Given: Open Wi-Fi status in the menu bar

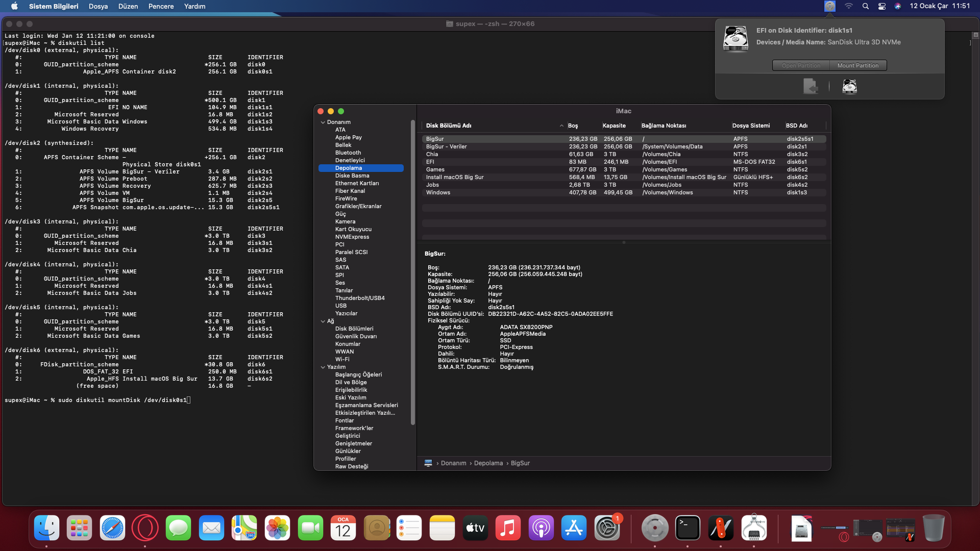Looking at the screenshot, I should pos(848,6).
